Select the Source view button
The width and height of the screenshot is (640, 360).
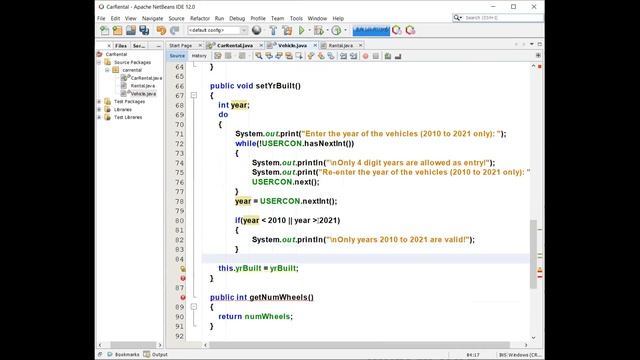(x=177, y=56)
